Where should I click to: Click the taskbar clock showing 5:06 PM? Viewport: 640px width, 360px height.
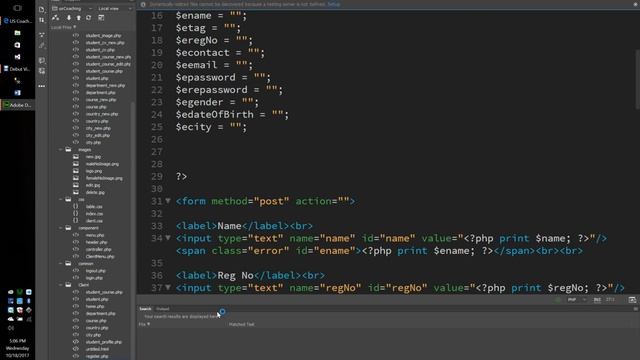click(18, 341)
